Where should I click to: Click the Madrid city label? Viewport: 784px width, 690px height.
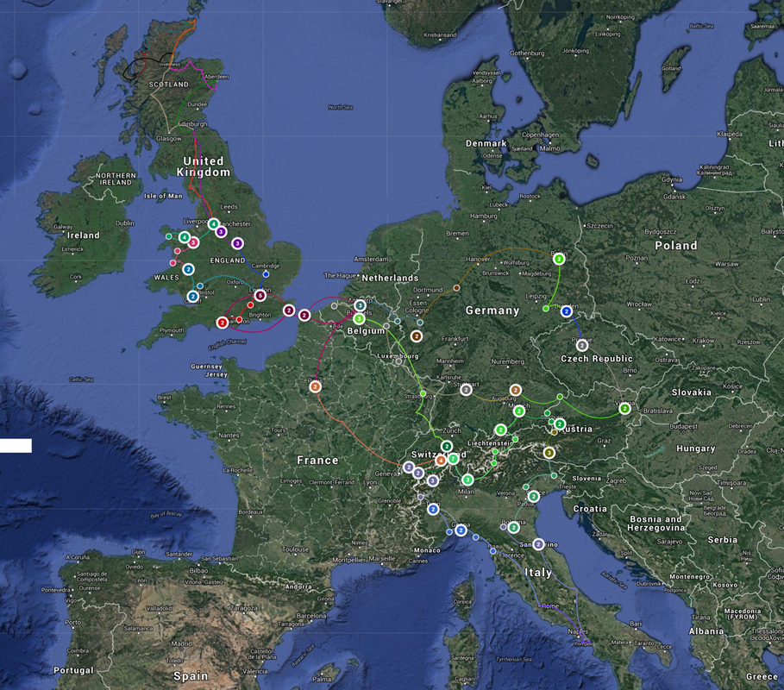tap(182, 643)
